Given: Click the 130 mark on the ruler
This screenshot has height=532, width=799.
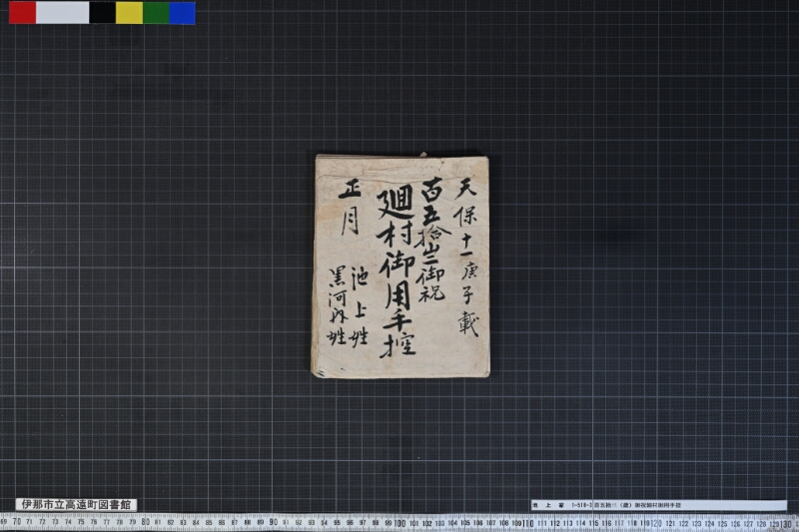Looking at the screenshot, I should click(x=784, y=522).
